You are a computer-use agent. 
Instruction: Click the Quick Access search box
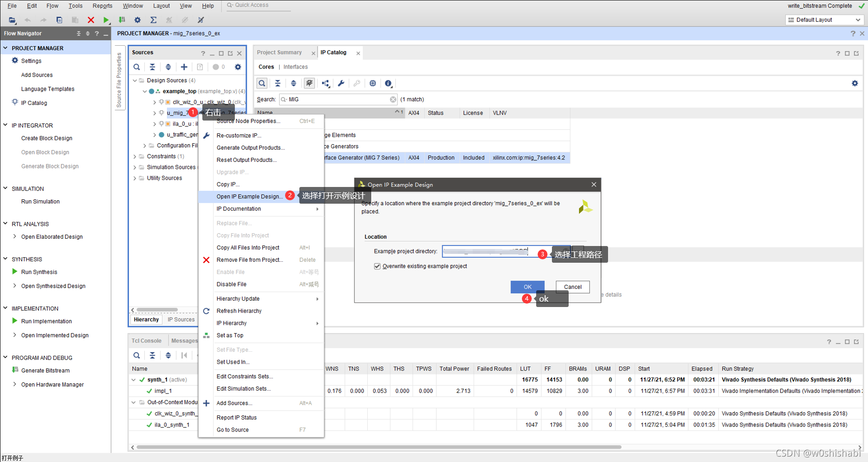point(257,5)
